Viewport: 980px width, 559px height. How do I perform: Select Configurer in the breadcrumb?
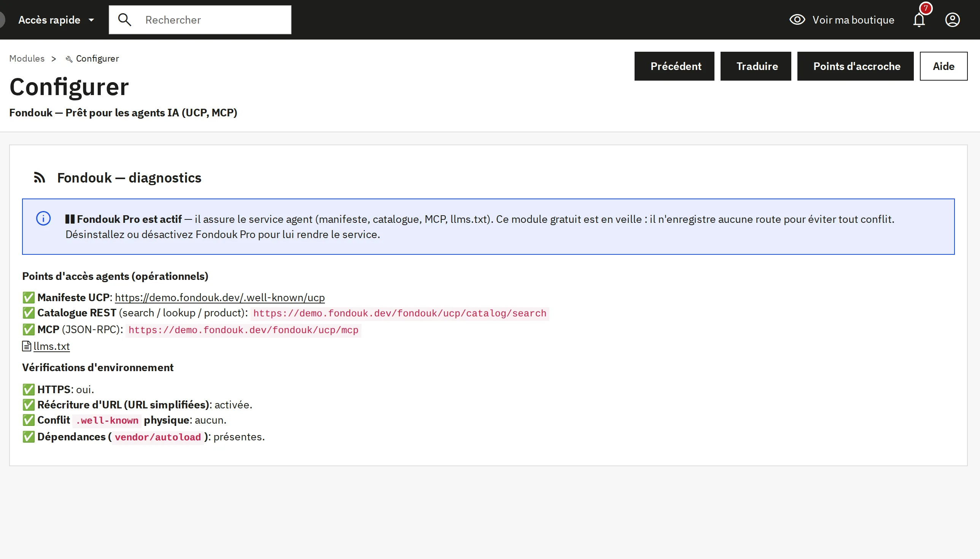97,58
